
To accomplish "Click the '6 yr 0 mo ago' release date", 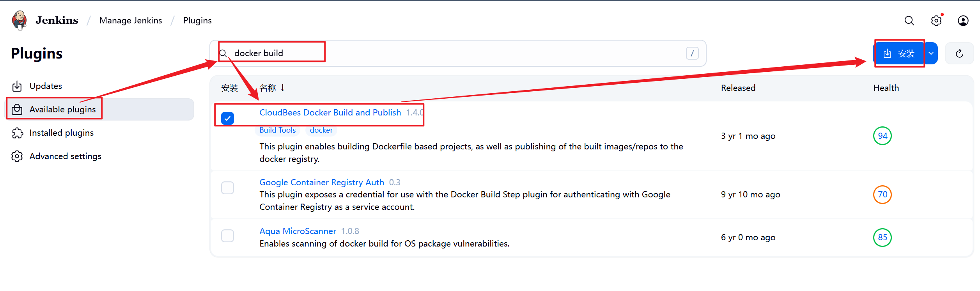I will point(748,238).
